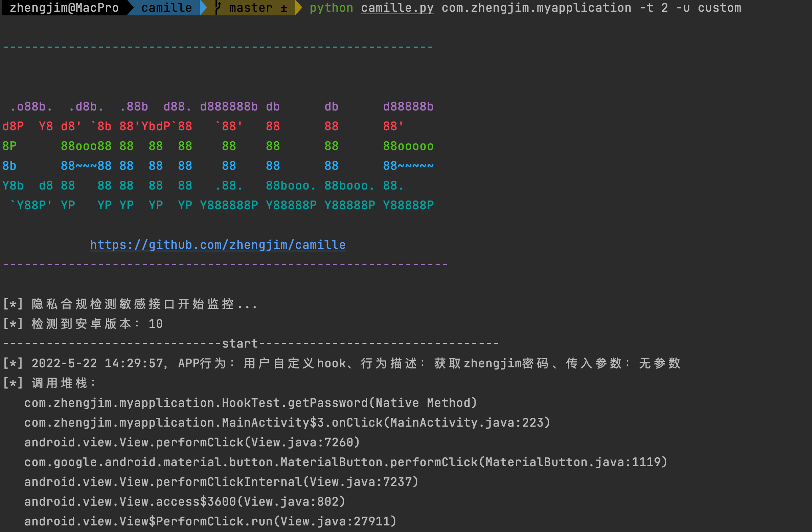Click the zhengjim@MacPro prompt segment
812x532 pixels.
click(64, 8)
